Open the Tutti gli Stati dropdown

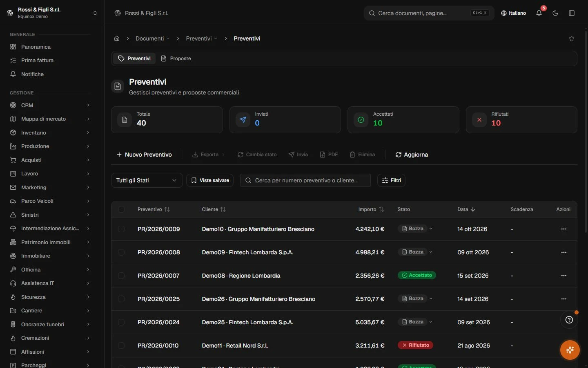pyautogui.click(x=147, y=180)
